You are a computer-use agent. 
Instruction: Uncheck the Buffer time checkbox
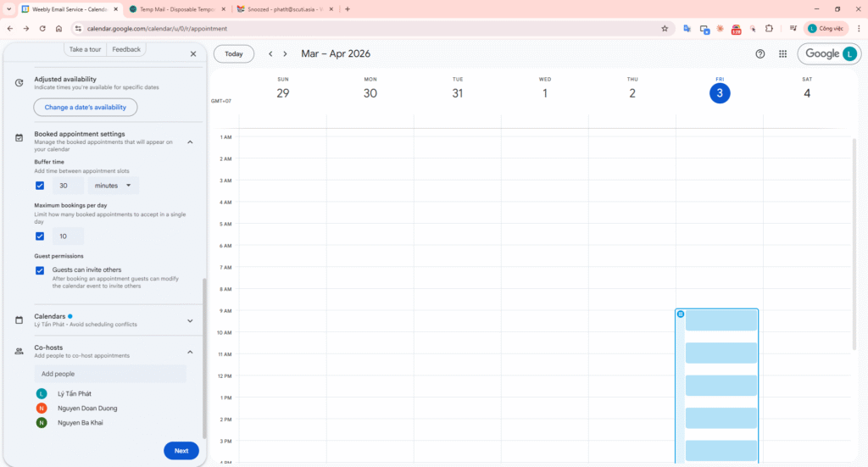coord(40,186)
